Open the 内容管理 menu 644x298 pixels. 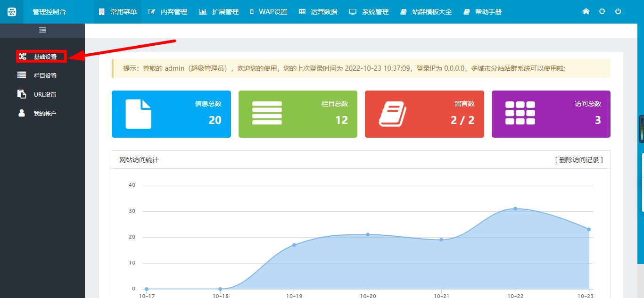click(x=168, y=12)
